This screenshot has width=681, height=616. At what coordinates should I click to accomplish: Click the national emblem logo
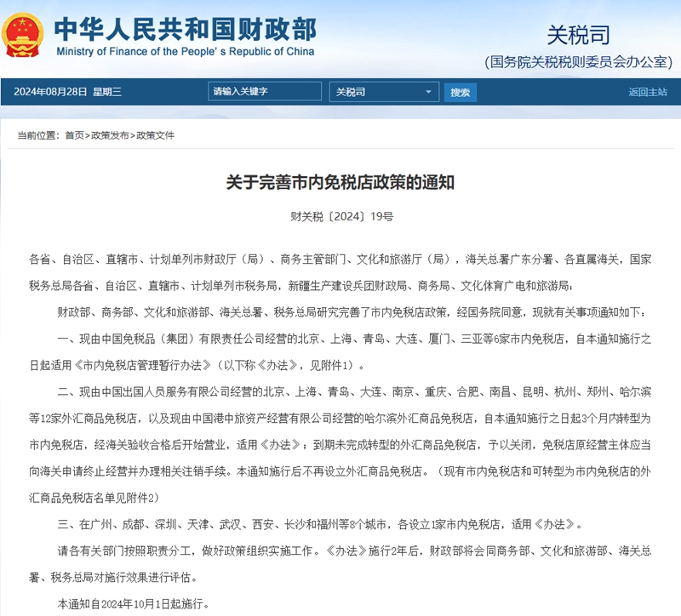click(x=23, y=36)
